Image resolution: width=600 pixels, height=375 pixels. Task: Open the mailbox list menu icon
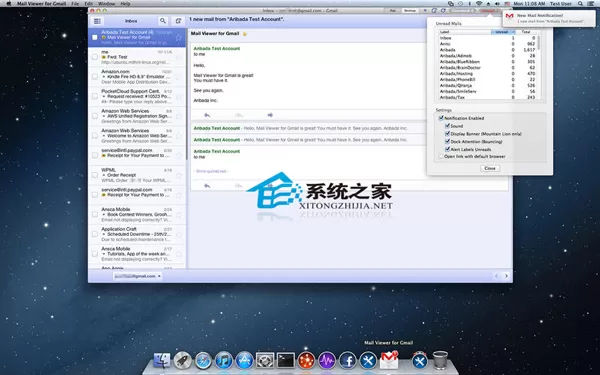coord(97,21)
